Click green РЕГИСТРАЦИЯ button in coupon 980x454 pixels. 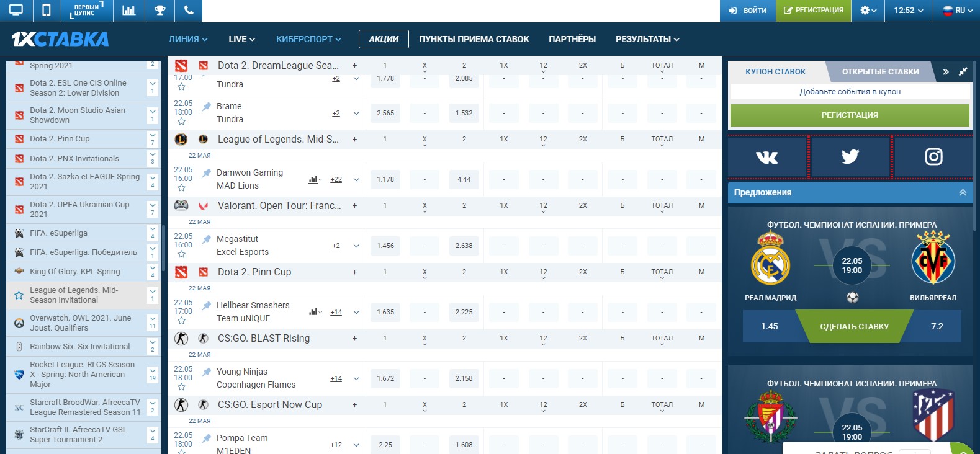(x=850, y=115)
